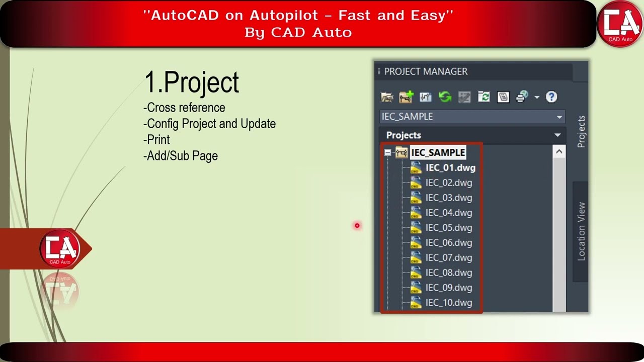Viewport: 644px width, 362px height.
Task: Click the Project Manager panel grip handle
Action: 379,71
